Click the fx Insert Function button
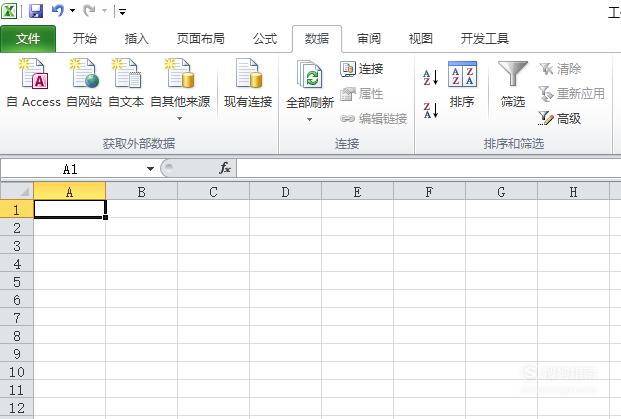The image size is (621, 419). pos(225,168)
